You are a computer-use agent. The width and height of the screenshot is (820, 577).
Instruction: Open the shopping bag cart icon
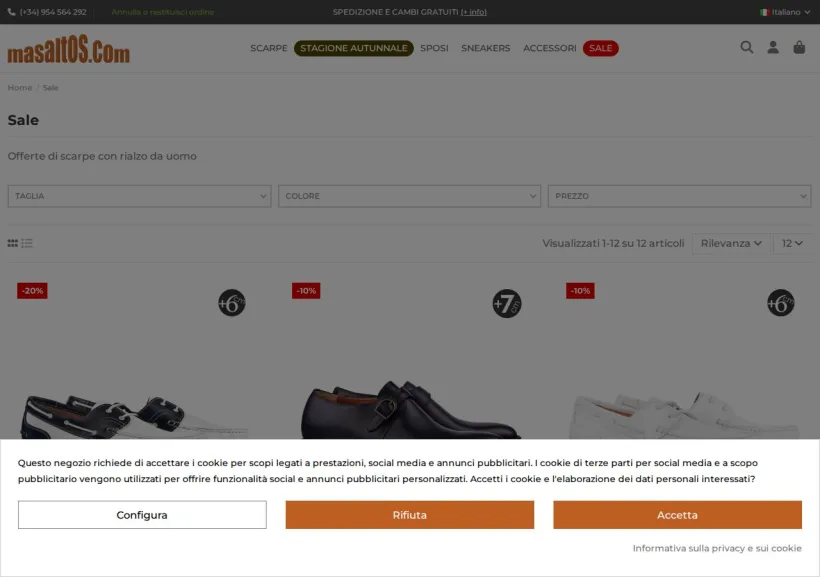click(799, 48)
